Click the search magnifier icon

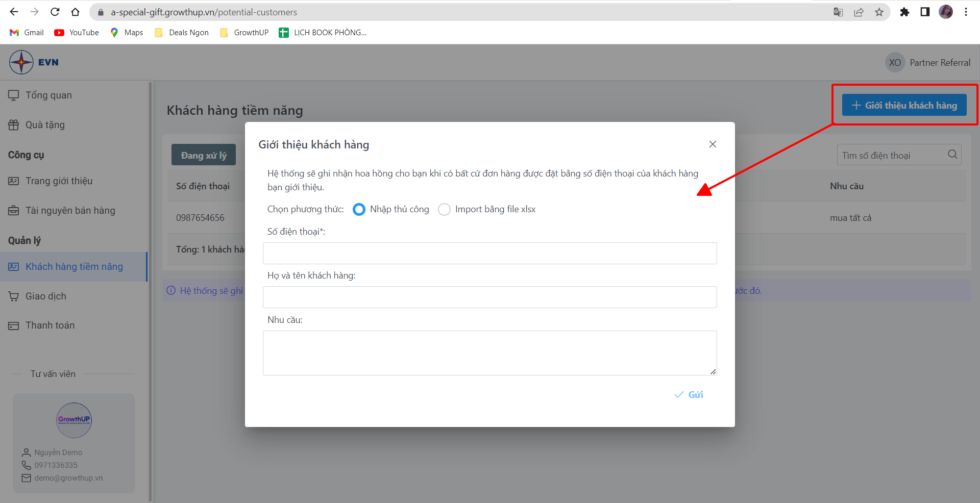coord(952,155)
